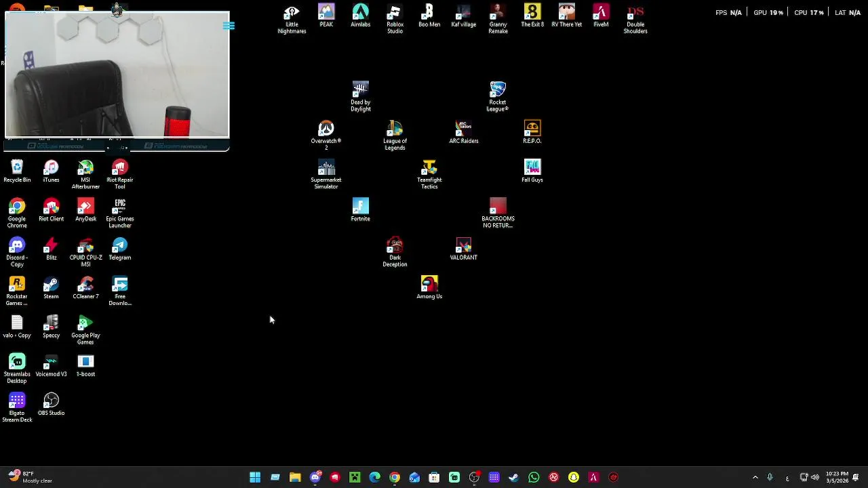Select the Speccy desktop shortcut
Image resolution: width=868 pixels, height=488 pixels.
(51, 327)
